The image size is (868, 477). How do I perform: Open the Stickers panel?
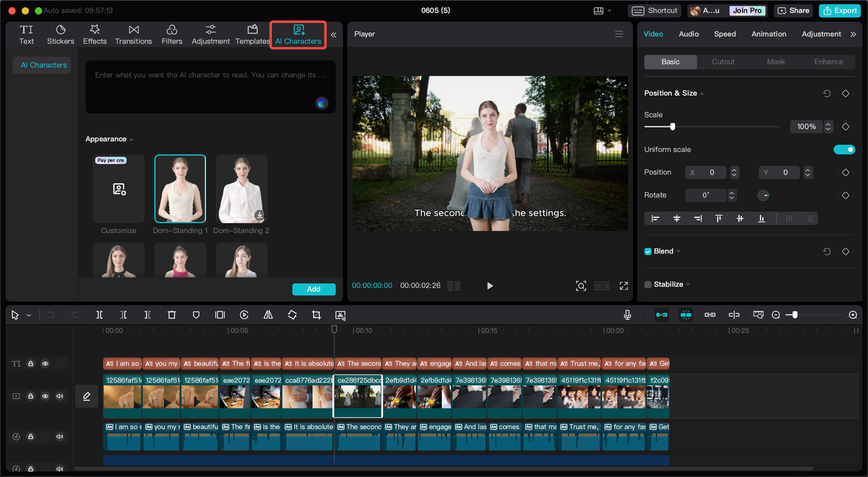tap(60, 34)
